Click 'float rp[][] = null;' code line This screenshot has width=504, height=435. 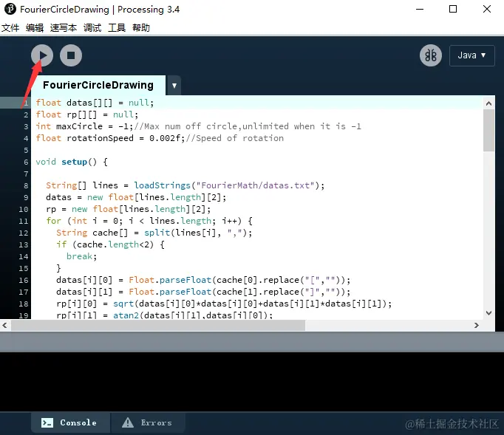tap(86, 114)
